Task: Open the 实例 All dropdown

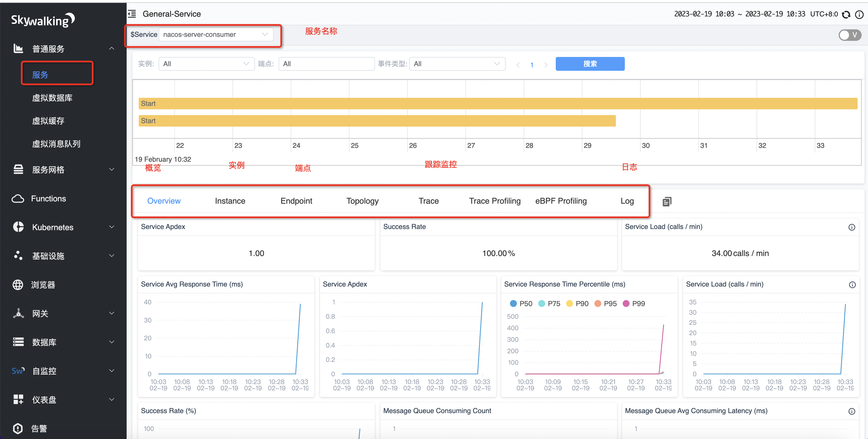Action: coord(206,64)
